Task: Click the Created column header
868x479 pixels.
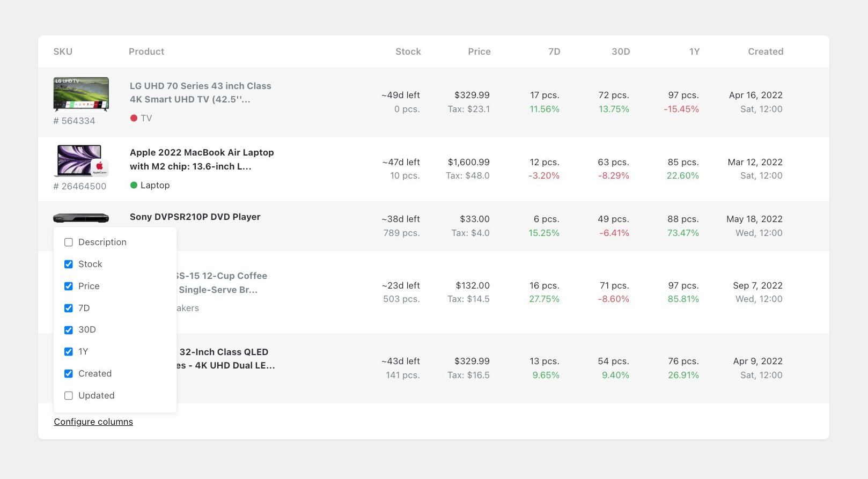Action: point(766,51)
